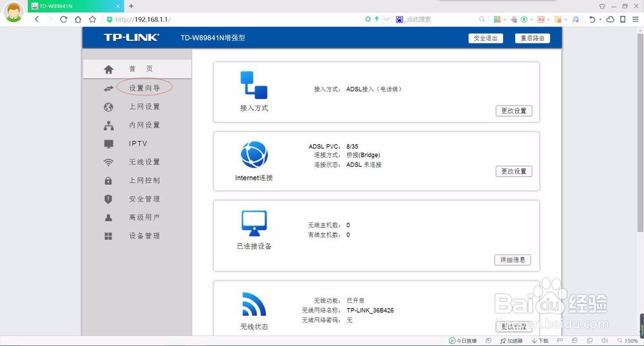Open a new tab with the plus button

tap(131, 6)
